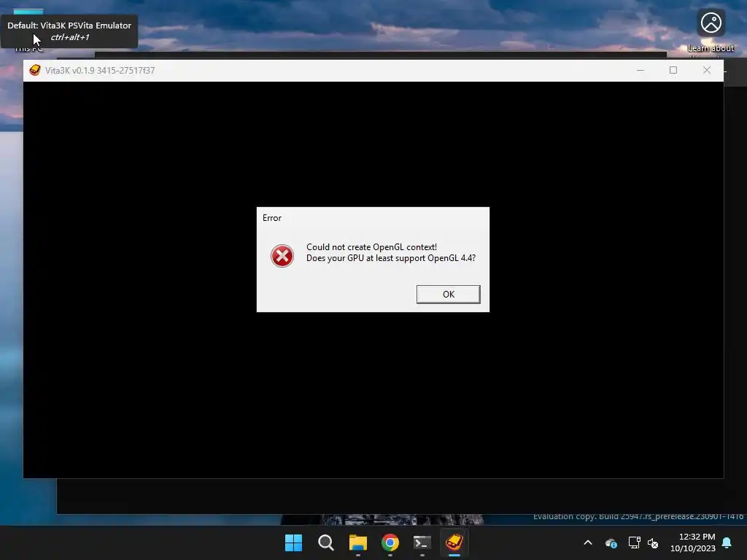Click the 'Default: Vita3K PSVita Emulator' tooltip
747x560 pixels.
(69, 31)
